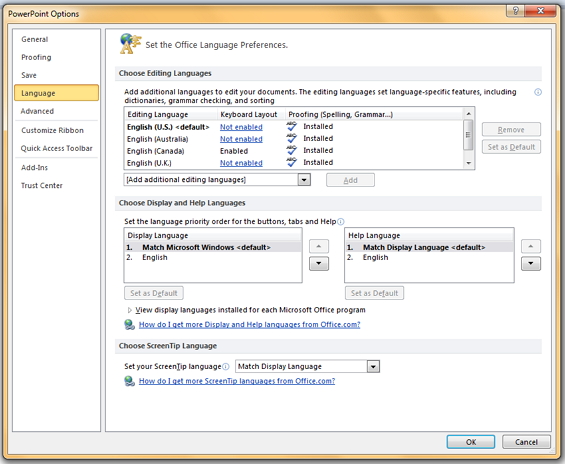The width and height of the screenshot is (565, 464).
Task: Close the PowerPoint Options dialog
Action: tap(540, 11)
